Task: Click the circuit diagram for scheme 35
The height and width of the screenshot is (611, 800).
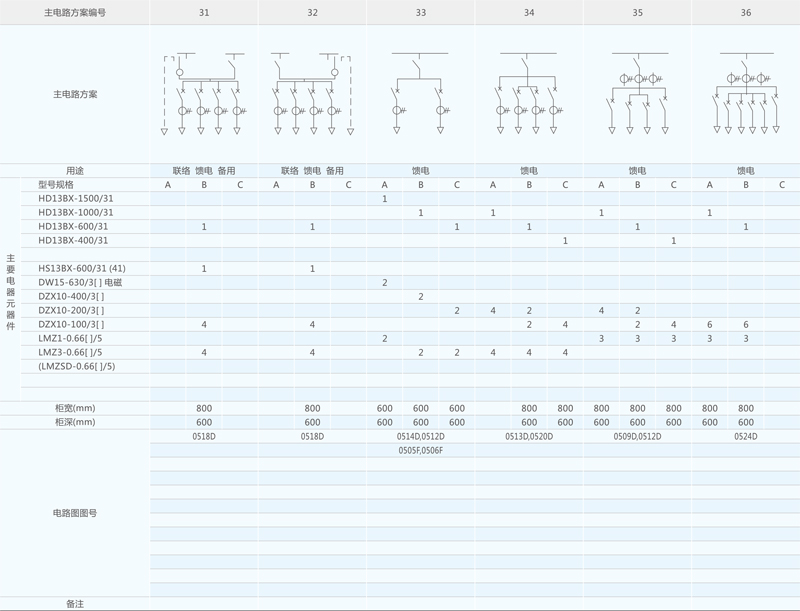Action: [637, 93]
